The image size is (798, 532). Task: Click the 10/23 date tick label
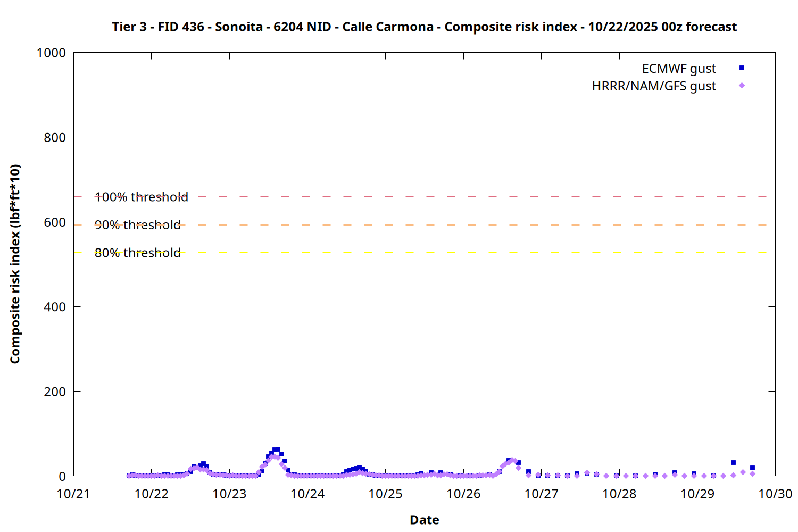coord(229,494)
